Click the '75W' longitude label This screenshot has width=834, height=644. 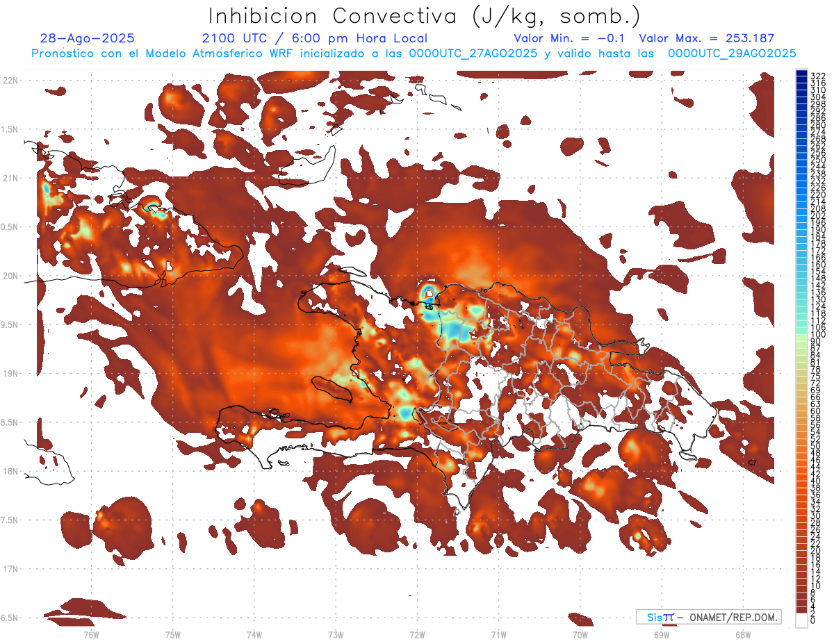(173, 634)
